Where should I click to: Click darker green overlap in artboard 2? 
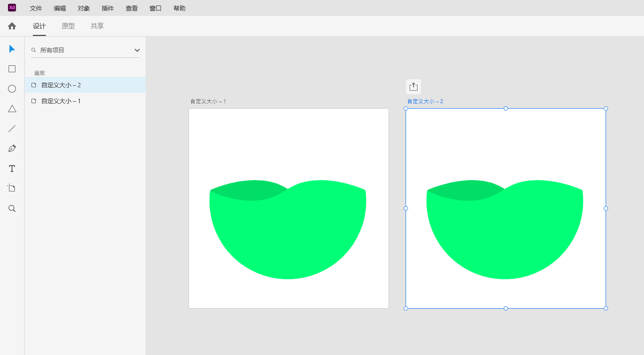(x=466, y=190)
